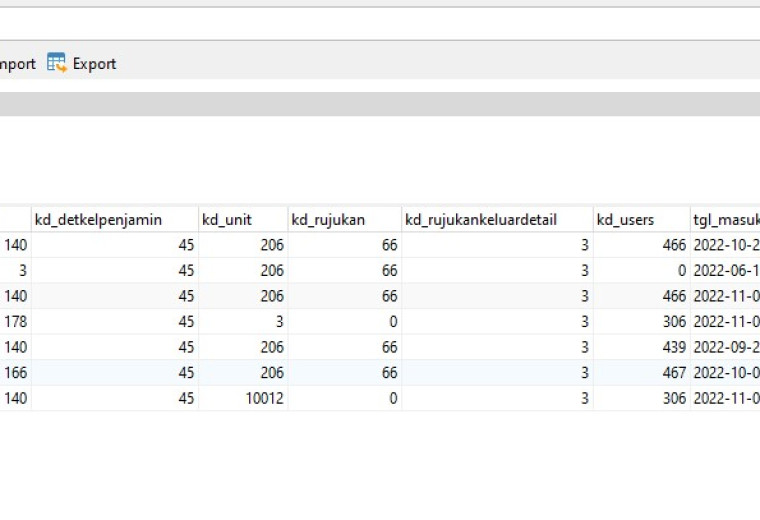Click the kd_rujukankeluardetail column header
Screen dimensions: 760x520
pyautogui.click(x=497, y=220)
